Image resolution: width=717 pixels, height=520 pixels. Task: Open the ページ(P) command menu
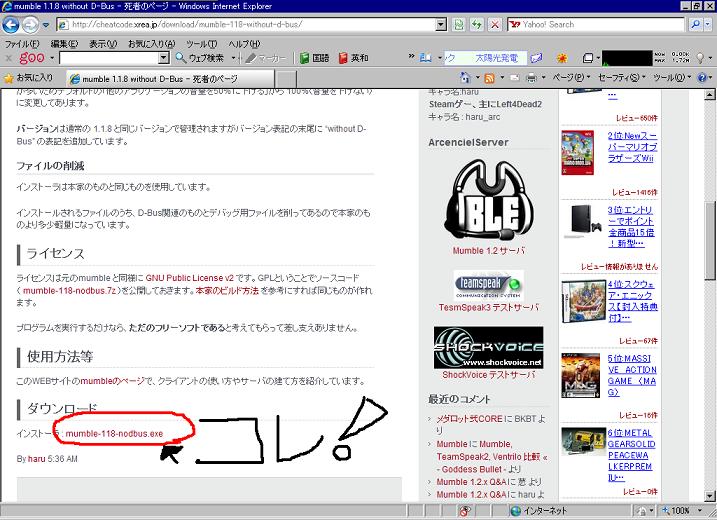tap(571, 78)
